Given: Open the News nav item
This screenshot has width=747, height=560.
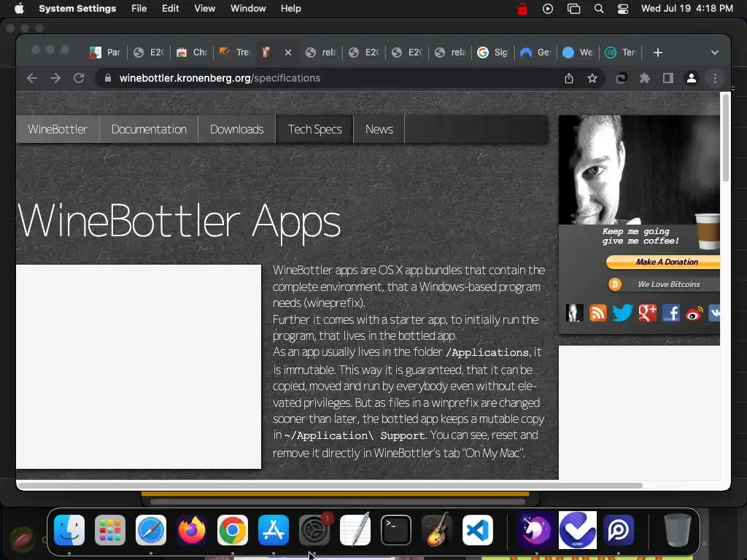Looking at the screenshot, I should coord(379,129).
